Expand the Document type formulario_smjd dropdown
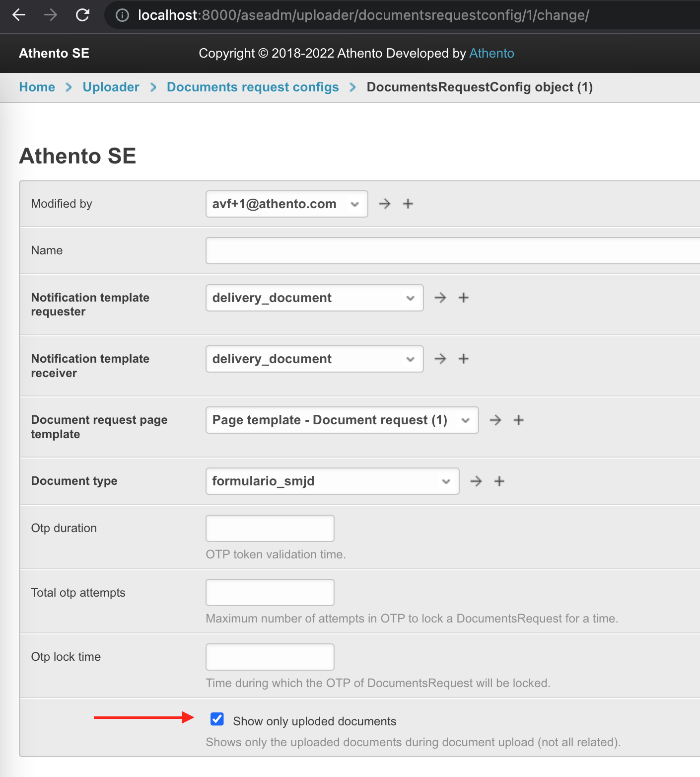This screenshot has width=700, height=777. click(x=332, y=481)
